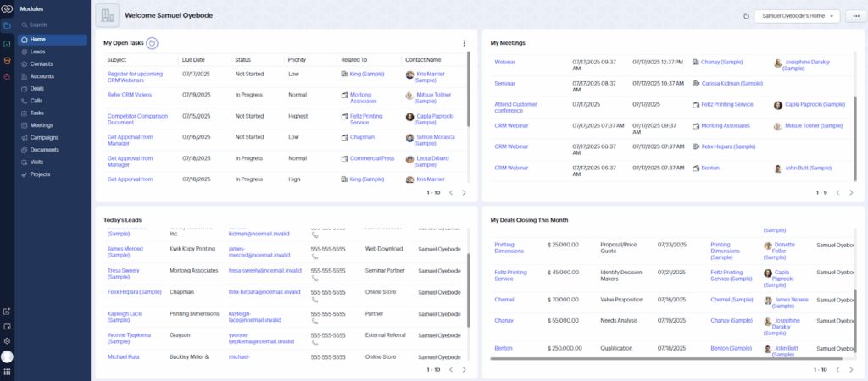The width and height of the screenshot is (868, 381).
Task: Click the sidebar Search field
Action: pos(51,25)
